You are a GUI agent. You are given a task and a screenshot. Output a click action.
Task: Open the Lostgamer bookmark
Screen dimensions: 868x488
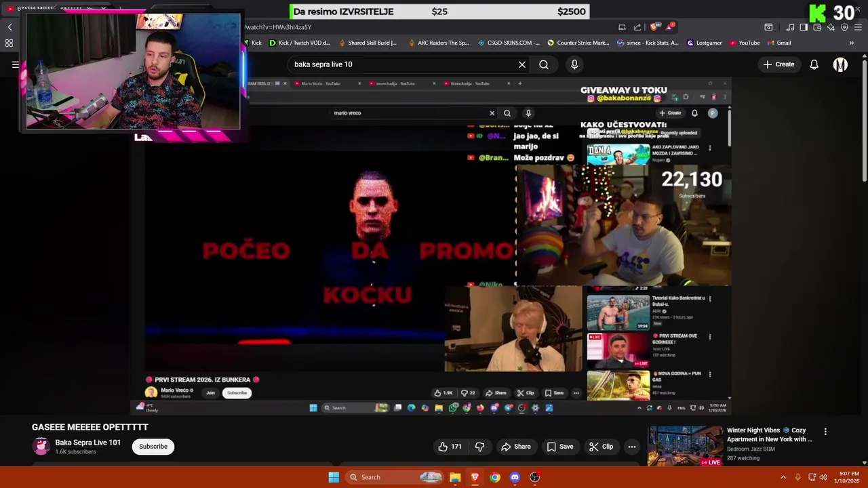coord(705,43)
